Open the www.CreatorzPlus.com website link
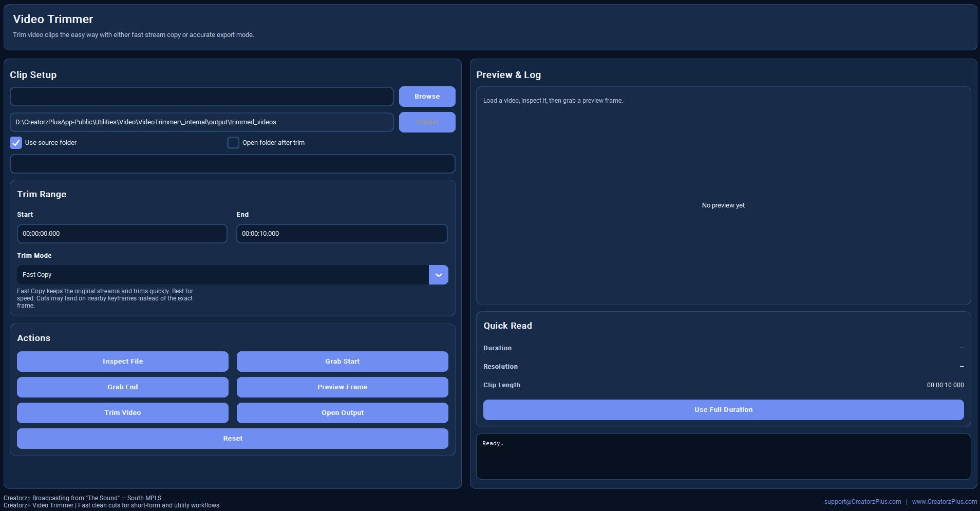This screenshot has height=511, width=980. (x=943, y=501)
